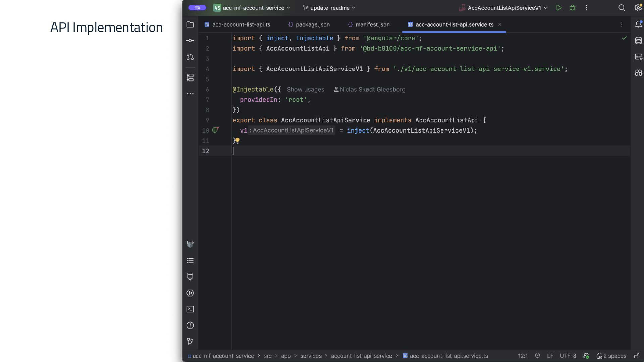Open the Commit tool window icon
The image size is (644, 362).
click(190, 41)
